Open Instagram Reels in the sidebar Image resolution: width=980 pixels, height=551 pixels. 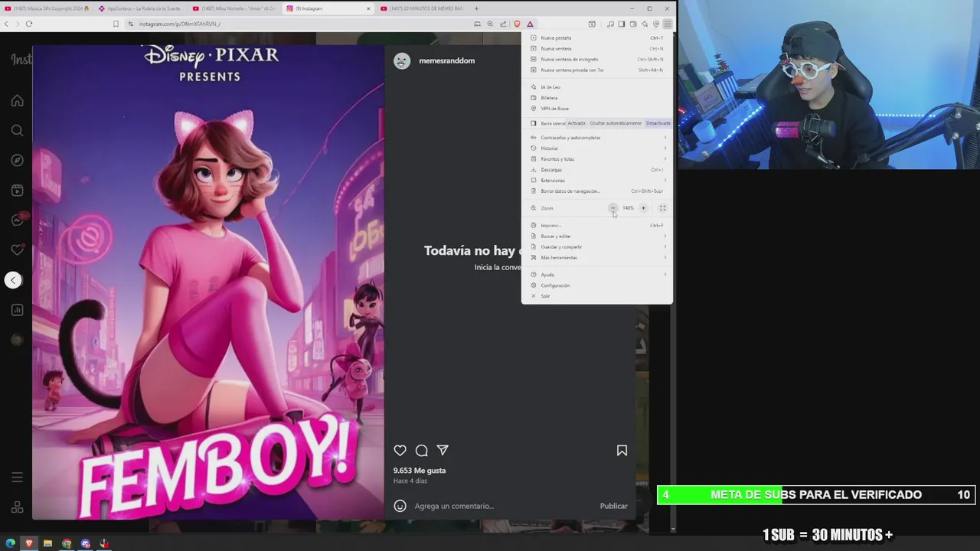(x=17, y=191)
